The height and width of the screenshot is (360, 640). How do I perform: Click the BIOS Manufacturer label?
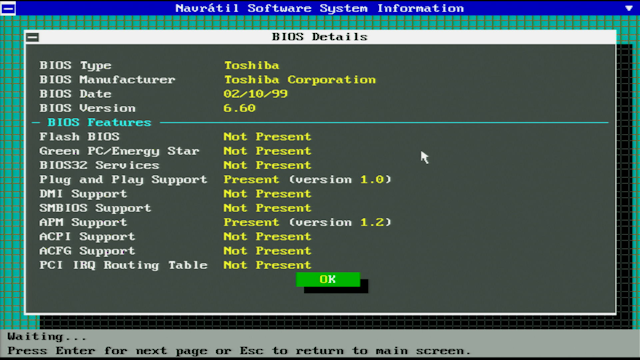click(107, 80)
